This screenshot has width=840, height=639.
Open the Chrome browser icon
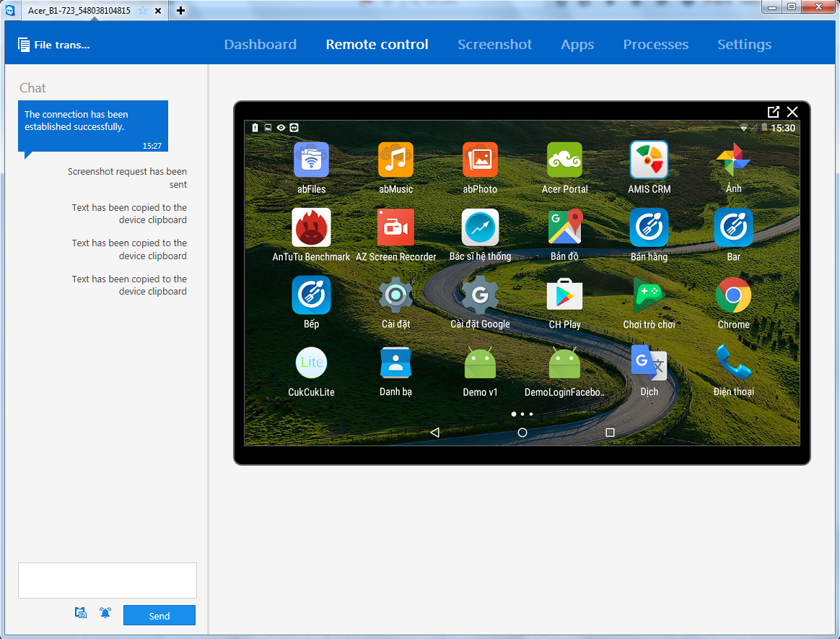click(733, 295)
